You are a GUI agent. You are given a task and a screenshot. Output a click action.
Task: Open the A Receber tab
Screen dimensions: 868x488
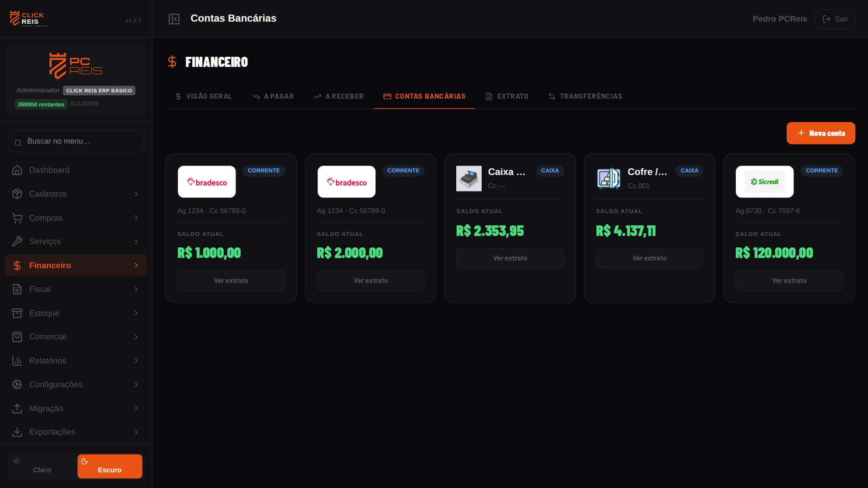coord(338,97)
